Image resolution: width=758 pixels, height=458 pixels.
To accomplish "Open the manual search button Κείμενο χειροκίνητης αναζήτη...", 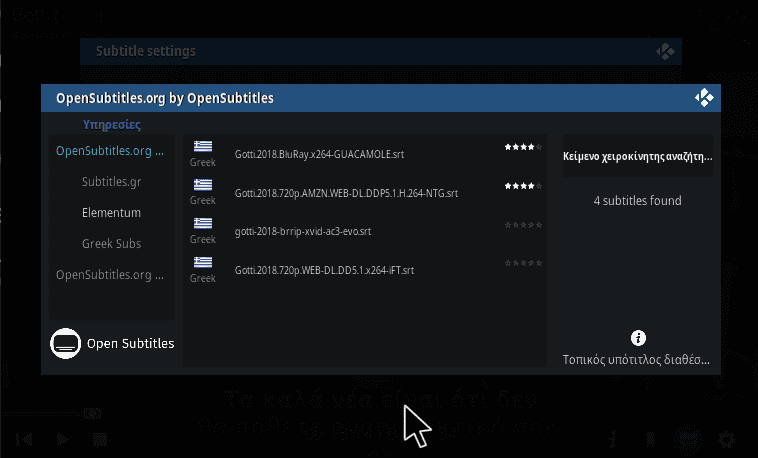I will 638,156.
